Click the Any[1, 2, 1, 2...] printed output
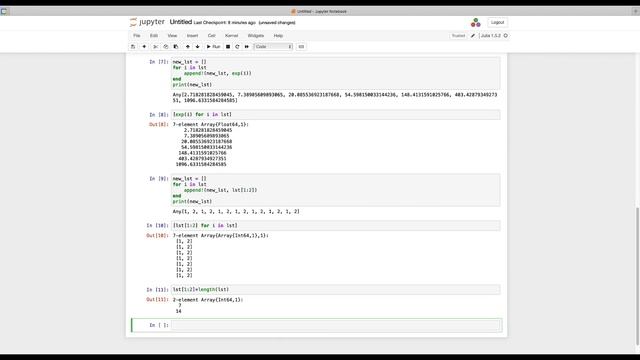This screenshot has width=640, height=360. click(x=236, y=211)
